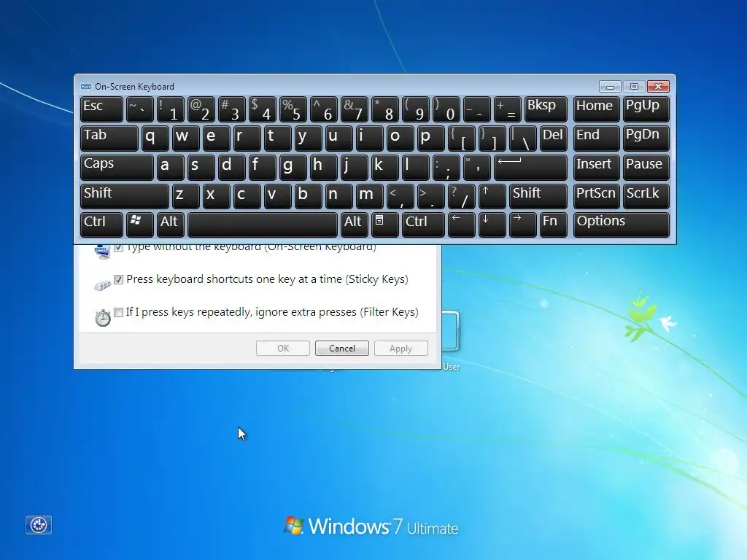Image resolution: width=747 pixels, height=560 pixels.
Task: Toggle the right Shift key
Action: (538, 195)
